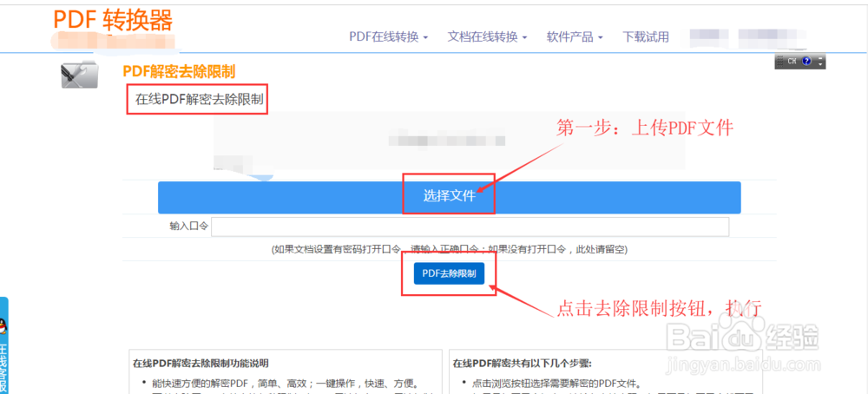This screenshot has width=868, height=394.
Task: Open the QQ 在线客服 side tab
Action: 3,346
